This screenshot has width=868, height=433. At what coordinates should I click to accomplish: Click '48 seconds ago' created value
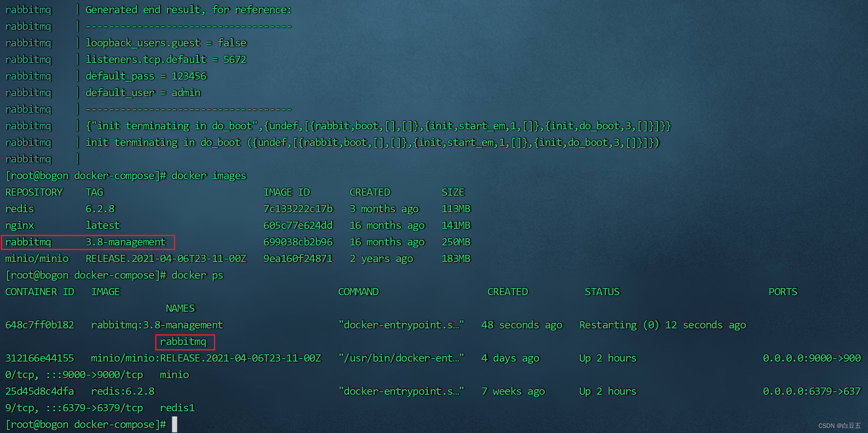click(522, 325)
